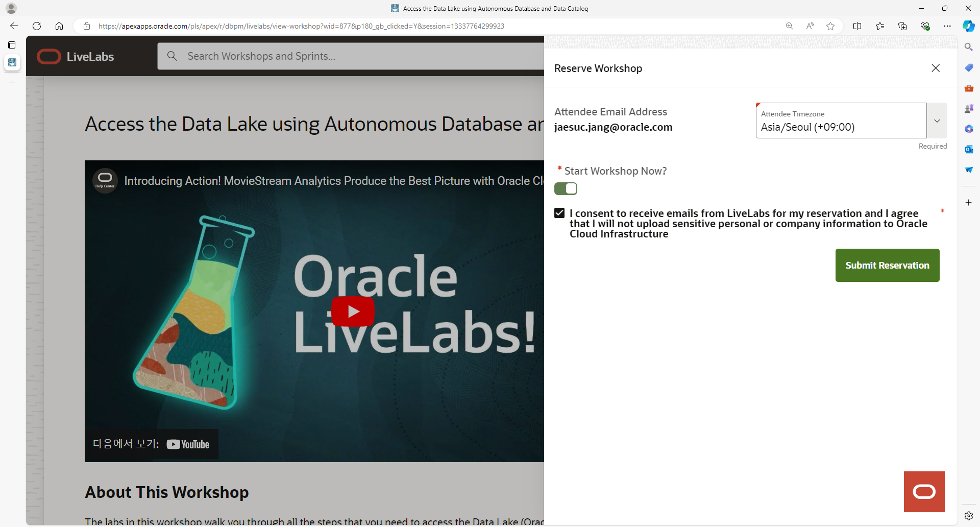Click the Oracle LiveLabs logo

76,56
